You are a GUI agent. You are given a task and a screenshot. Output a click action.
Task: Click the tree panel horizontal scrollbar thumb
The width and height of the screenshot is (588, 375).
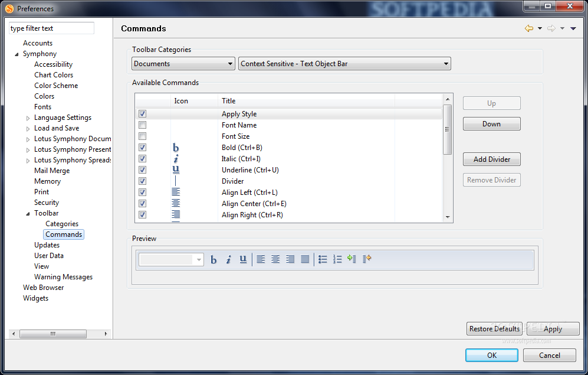pos(53,334)
